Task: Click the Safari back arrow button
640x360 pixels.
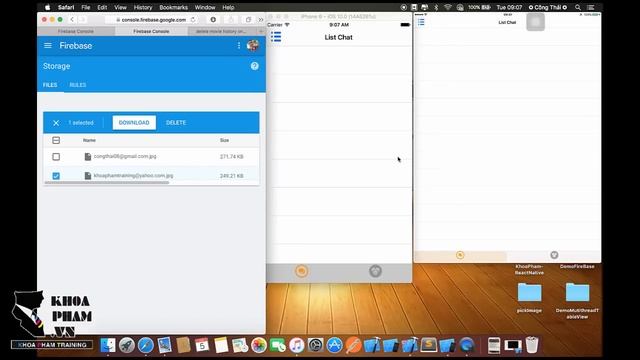Action: pos(72,20)
